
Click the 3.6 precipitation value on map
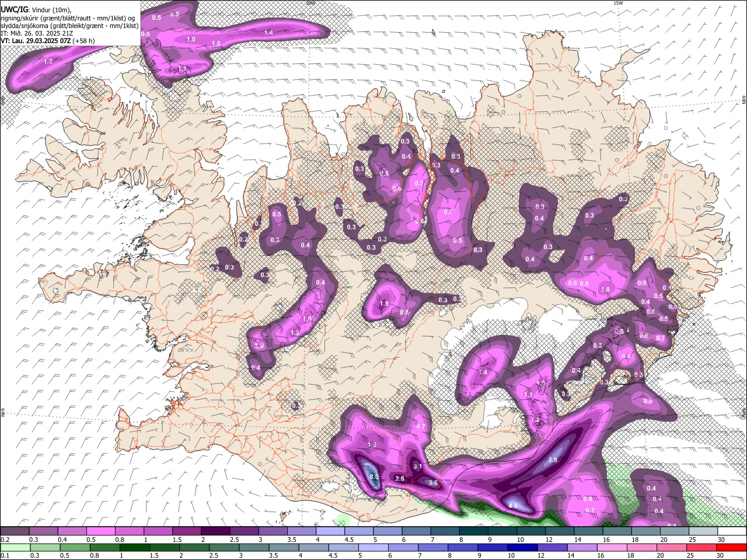[433, 482]
